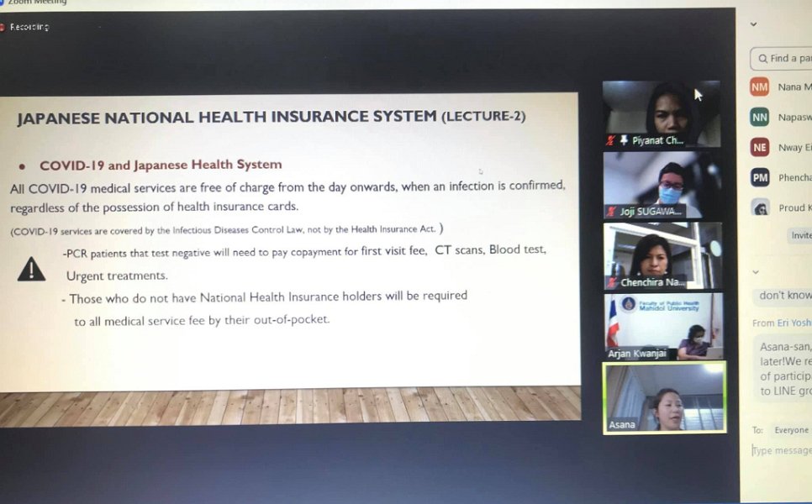812x504 pixels.
Task: Collapse the chat panel with its chevron
Action: 756,272
